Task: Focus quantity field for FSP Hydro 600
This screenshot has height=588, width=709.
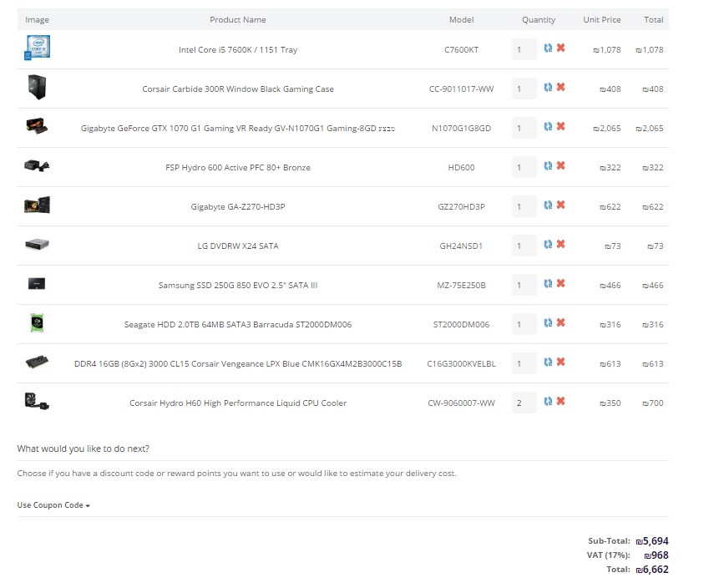Action: coord(524,167)
